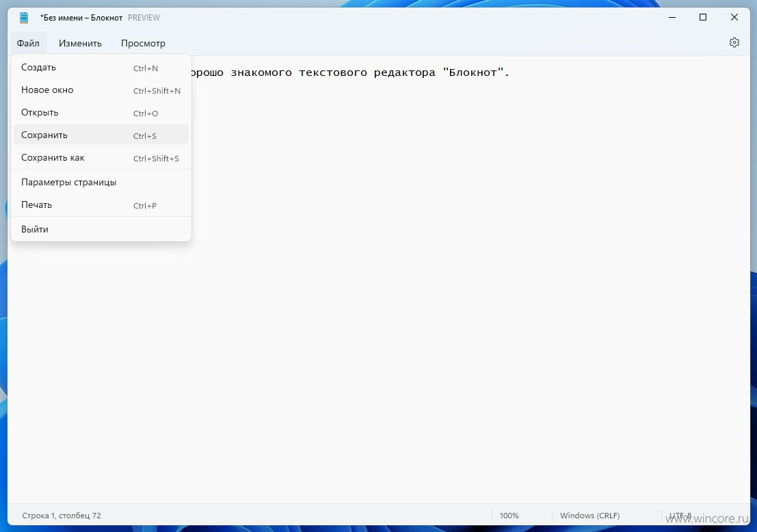Viewport: 757px width, 532px height.
Task: Choose Печать from the menu
Action: 101,205
